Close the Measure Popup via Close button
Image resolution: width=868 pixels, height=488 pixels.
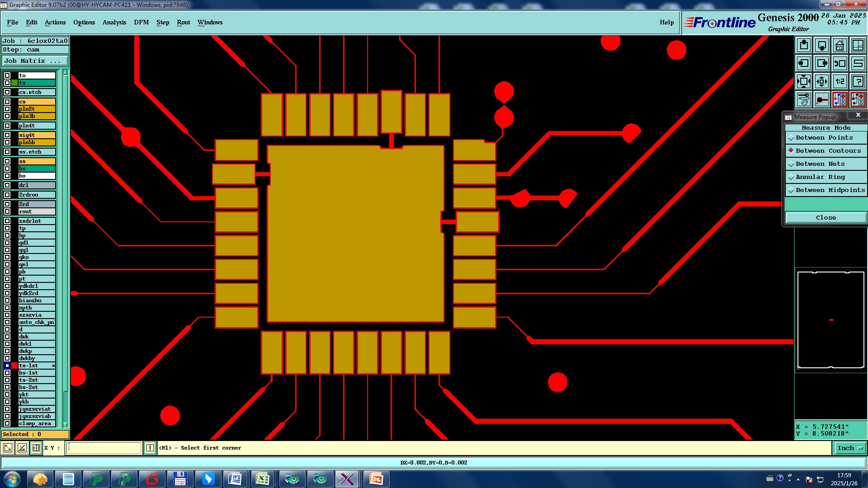[x=826, y=218]
